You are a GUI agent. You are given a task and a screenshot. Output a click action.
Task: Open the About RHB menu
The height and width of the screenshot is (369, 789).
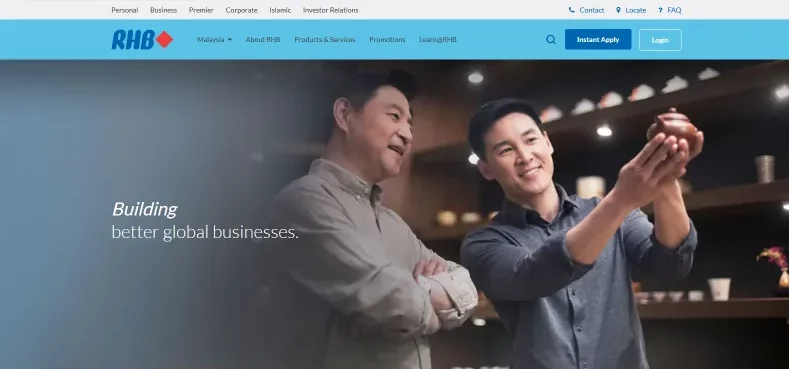pyautogui.click(x=263, y=40)
